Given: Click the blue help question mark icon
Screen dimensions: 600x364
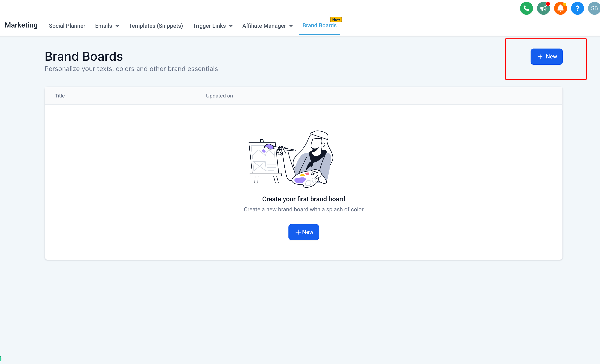Looking at the screenshot, I should [x=577, y=8].
